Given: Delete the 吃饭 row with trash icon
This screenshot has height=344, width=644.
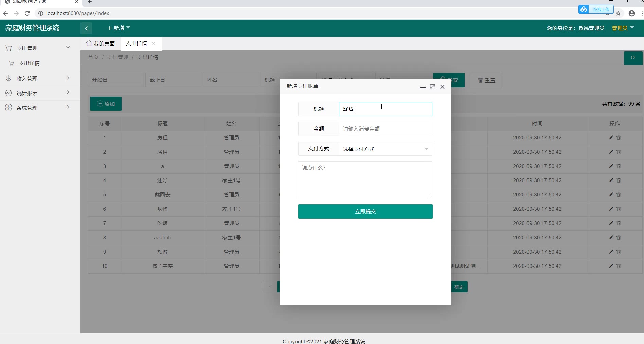Looking at the screenshot, I should click(619, 223).
